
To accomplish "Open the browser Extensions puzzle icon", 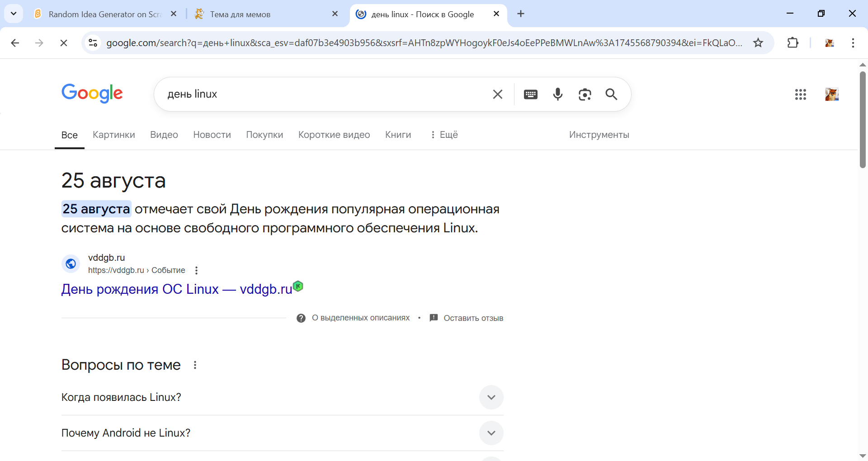I will click(x=793, y=43).
